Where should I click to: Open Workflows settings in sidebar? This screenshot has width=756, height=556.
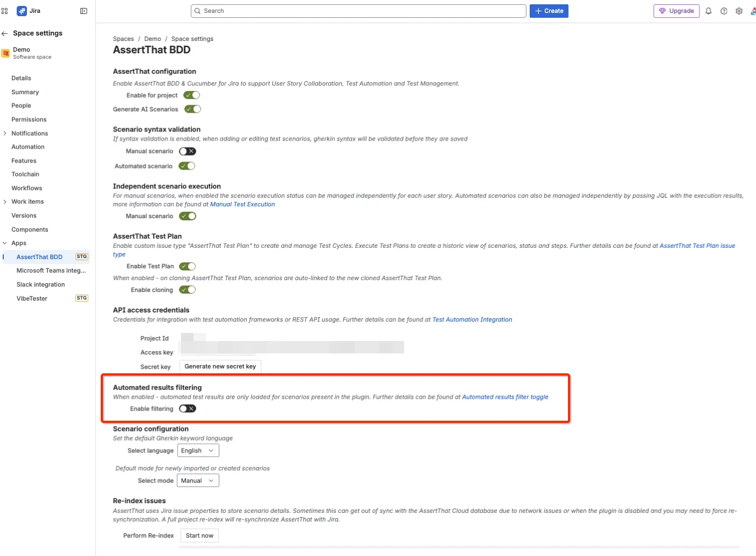27,188
